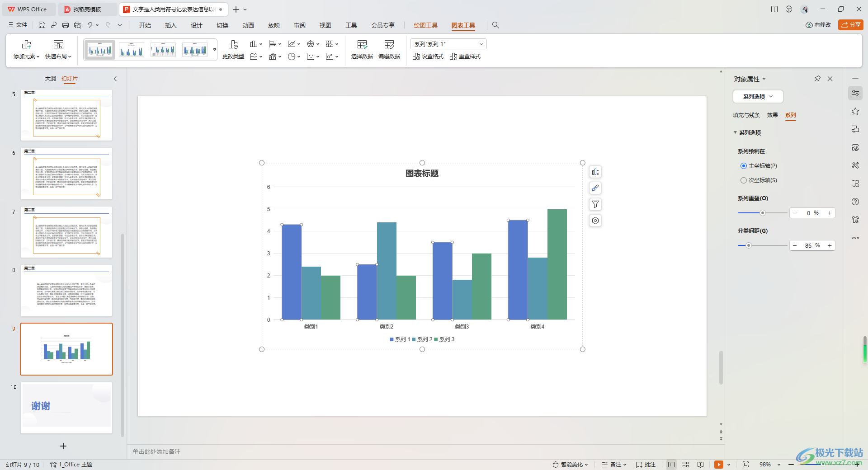Open Select Data for the chart
Image resolution: width=868 pixels, height=470 pixels.
point(362,50)
